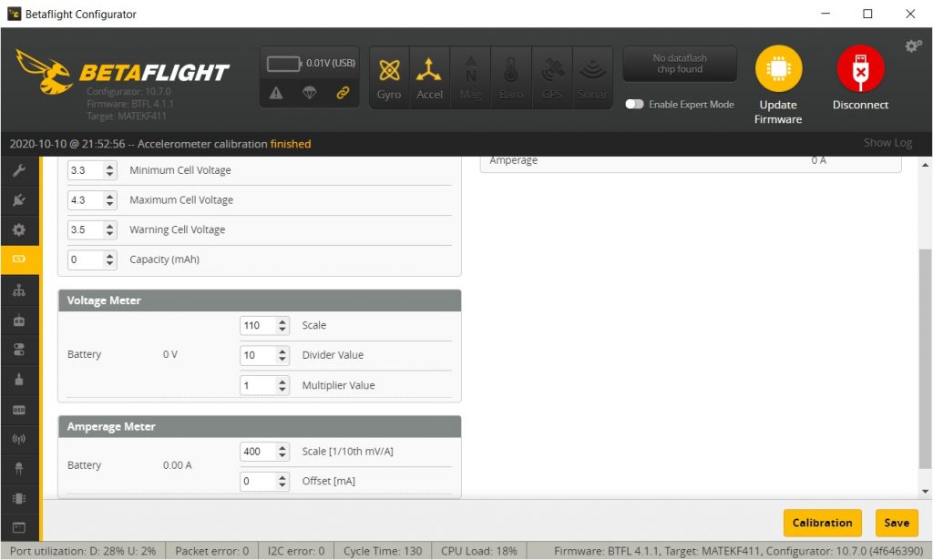Click Show Log link
The image size is (933, 560).
[x=887, y=143]
